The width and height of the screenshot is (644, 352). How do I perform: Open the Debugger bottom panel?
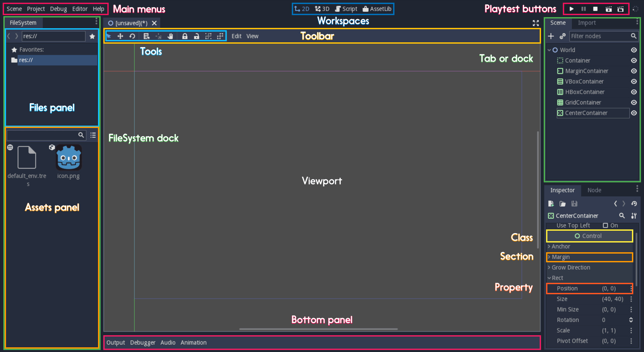coord(143,343)
